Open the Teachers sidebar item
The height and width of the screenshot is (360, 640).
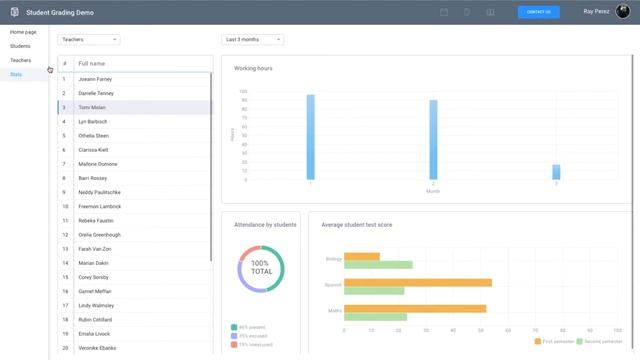(x=20, y=60)
